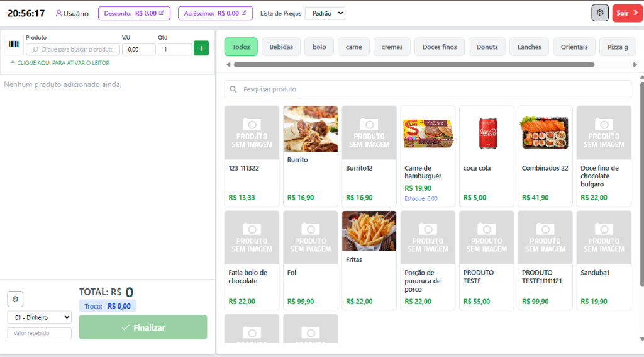Focus the Qtd quantity field
This screenshot has height=357, width=644.
click(175, 49)
